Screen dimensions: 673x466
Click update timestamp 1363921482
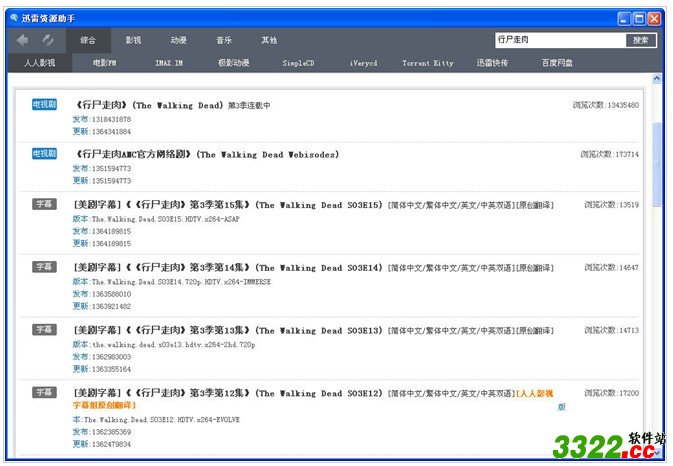[x=112, y=306]
